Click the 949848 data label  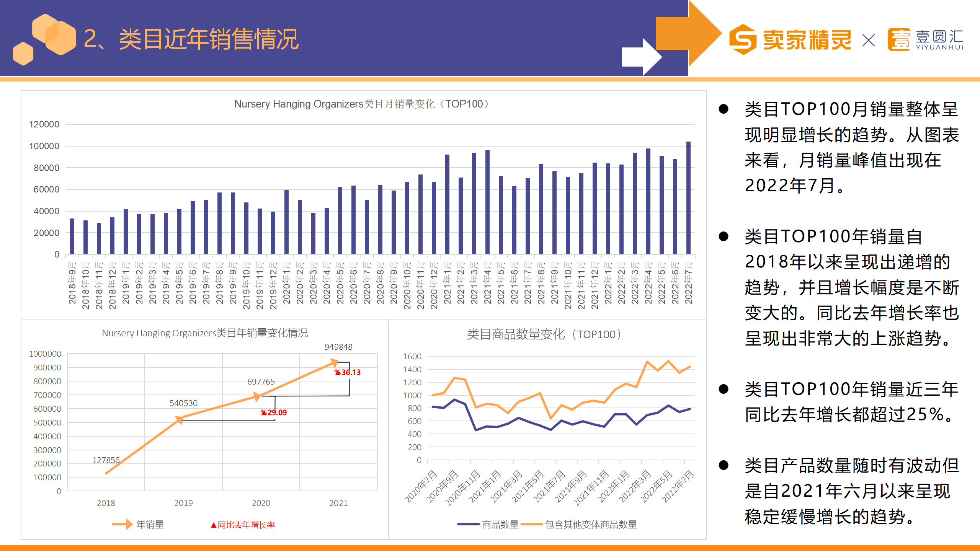tap(338, 347)
